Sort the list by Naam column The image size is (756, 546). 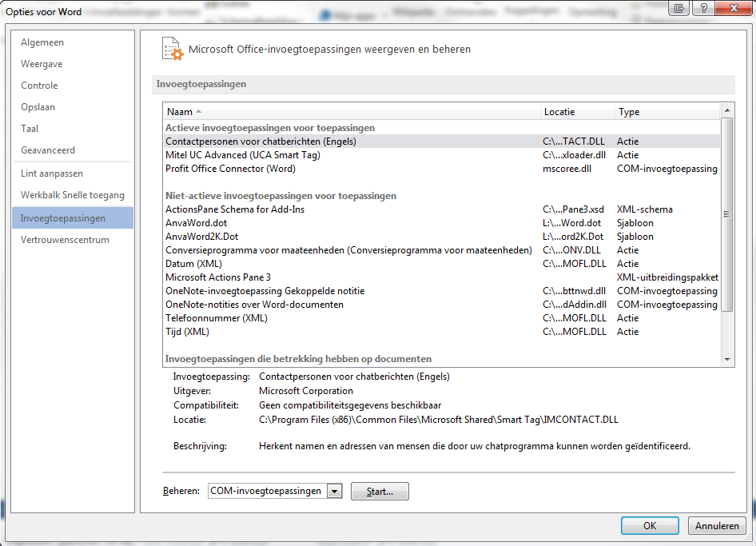(x=352, y=112)
